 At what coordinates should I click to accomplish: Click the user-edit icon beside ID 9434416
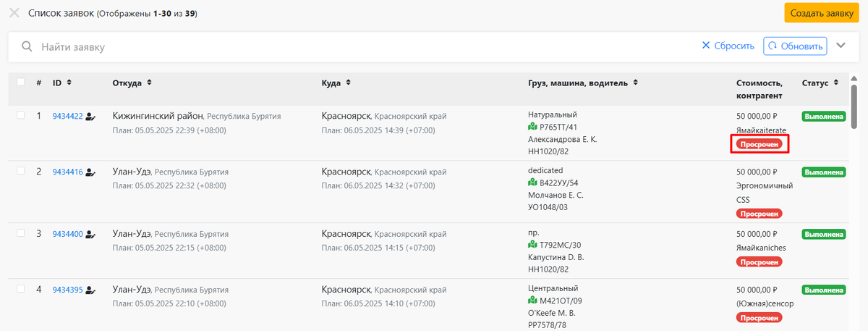[x=90, y=172]
